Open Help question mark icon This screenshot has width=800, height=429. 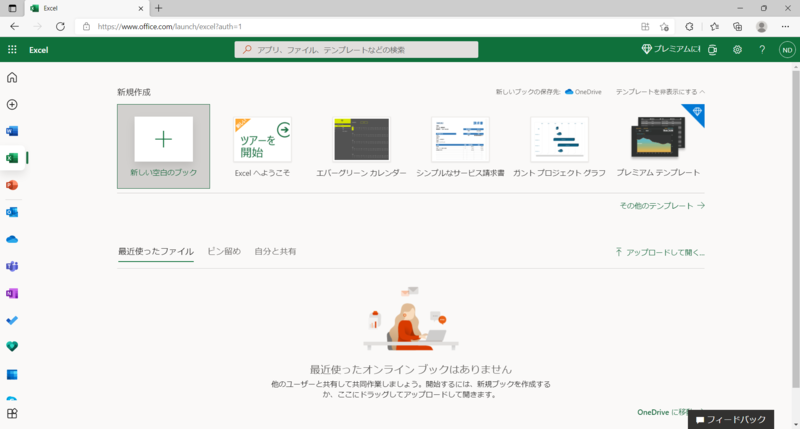(762, 49)
